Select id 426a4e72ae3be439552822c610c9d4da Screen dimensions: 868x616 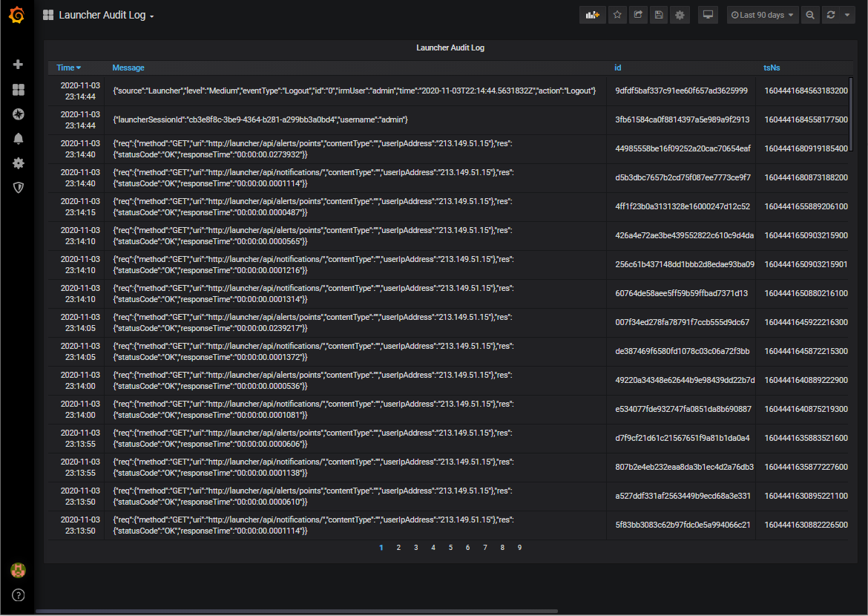[684, 235]
